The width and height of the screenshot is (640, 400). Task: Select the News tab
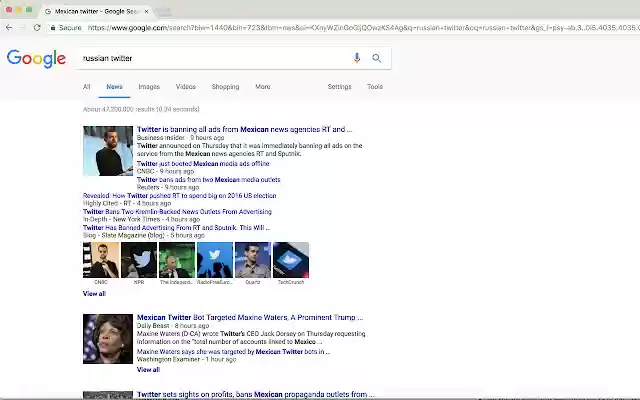(x=114, y=87)
